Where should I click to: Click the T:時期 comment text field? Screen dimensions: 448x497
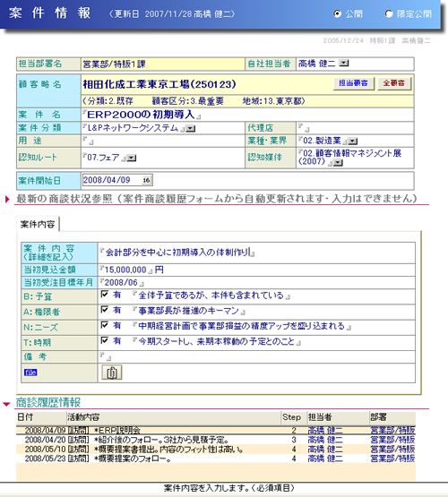click(x=217, y=342)
